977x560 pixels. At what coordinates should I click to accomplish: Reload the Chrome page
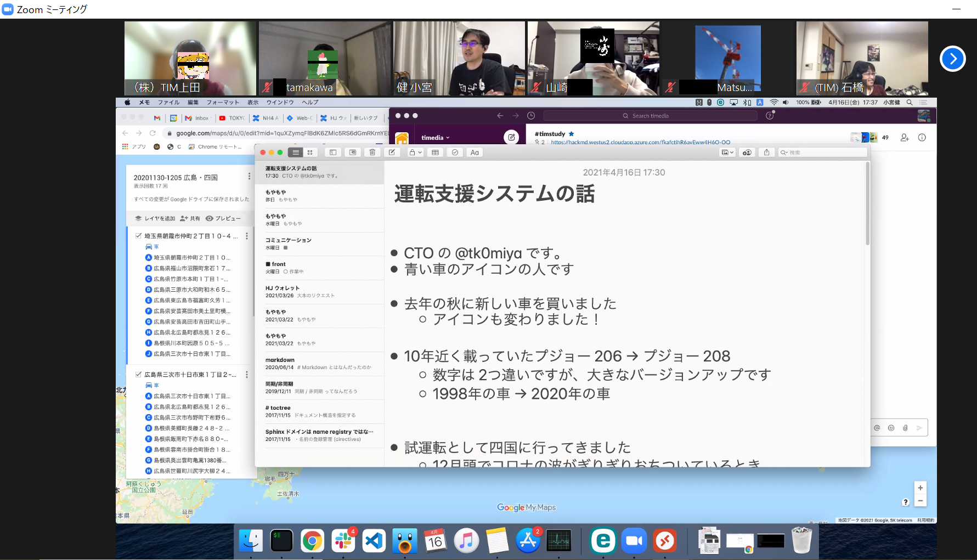click(153, 133)
